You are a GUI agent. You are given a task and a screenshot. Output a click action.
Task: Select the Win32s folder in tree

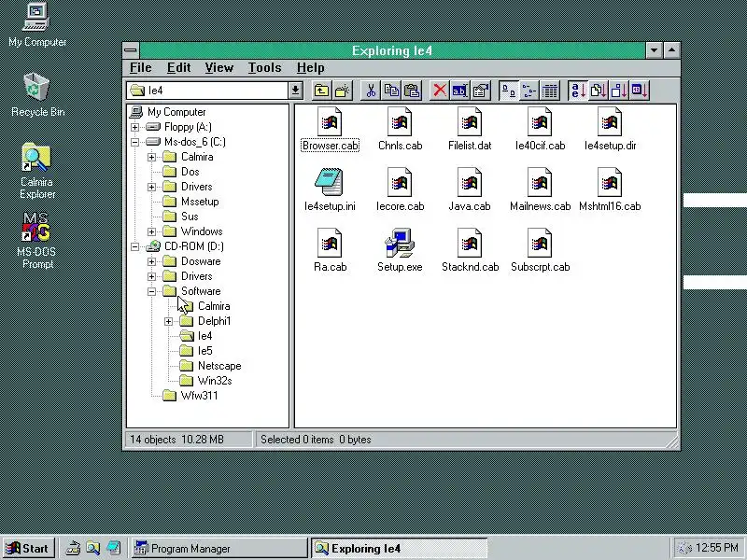tap(205, 381)
